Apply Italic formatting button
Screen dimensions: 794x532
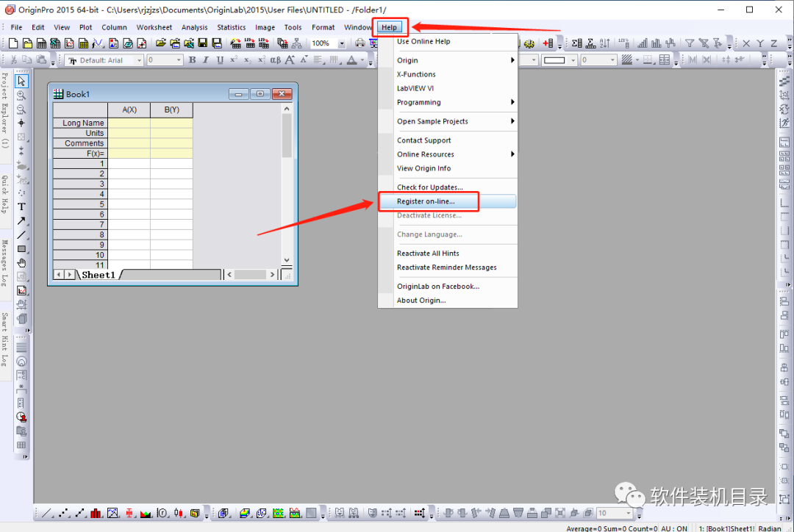click(206, 60)
